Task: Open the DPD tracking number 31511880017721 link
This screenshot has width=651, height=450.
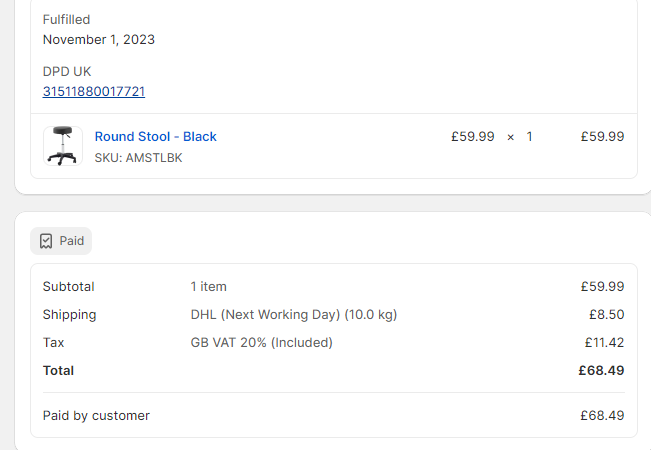Action: tap(93, 92)
